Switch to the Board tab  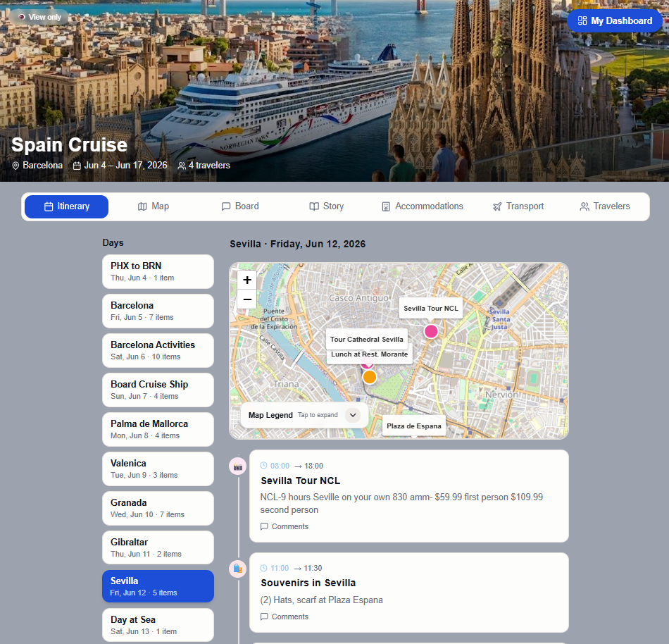point(240,206)
